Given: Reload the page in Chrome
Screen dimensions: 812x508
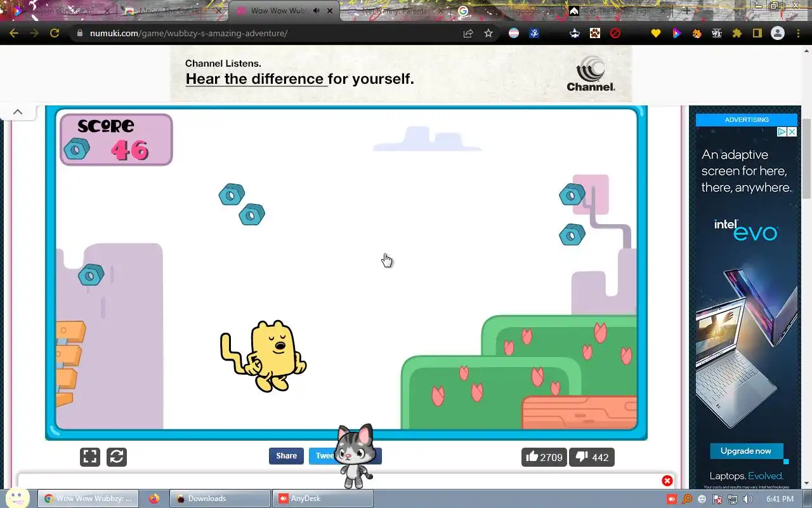Looking at the screenshot, I should (55, 33).
